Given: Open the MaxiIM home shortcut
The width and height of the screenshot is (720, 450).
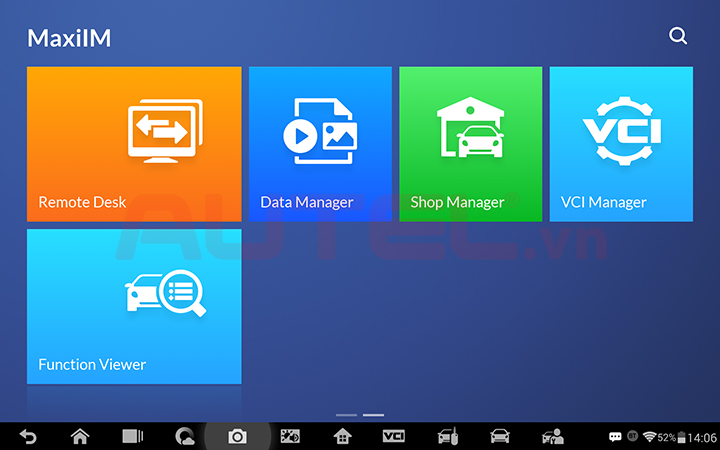Looking at the screenshot, I should [x=342, y=436].
